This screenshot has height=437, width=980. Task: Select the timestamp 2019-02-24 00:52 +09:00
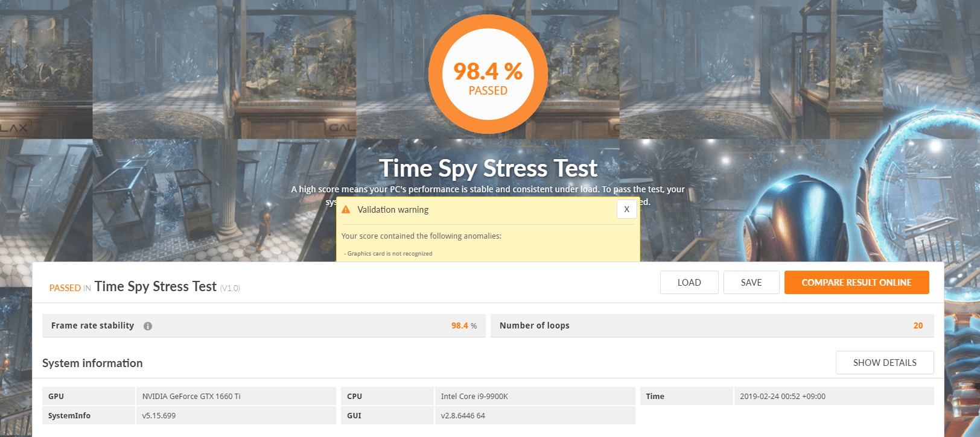click(783, 396)
